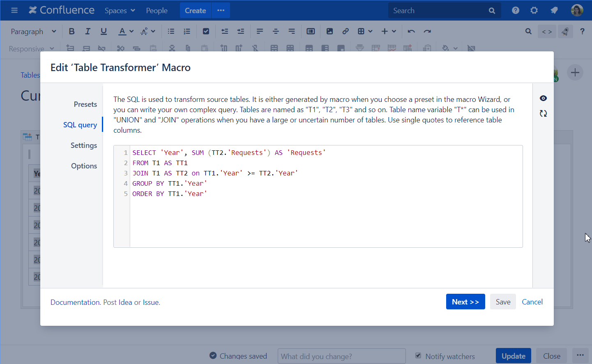Click the task list checkbox icon

206,31
